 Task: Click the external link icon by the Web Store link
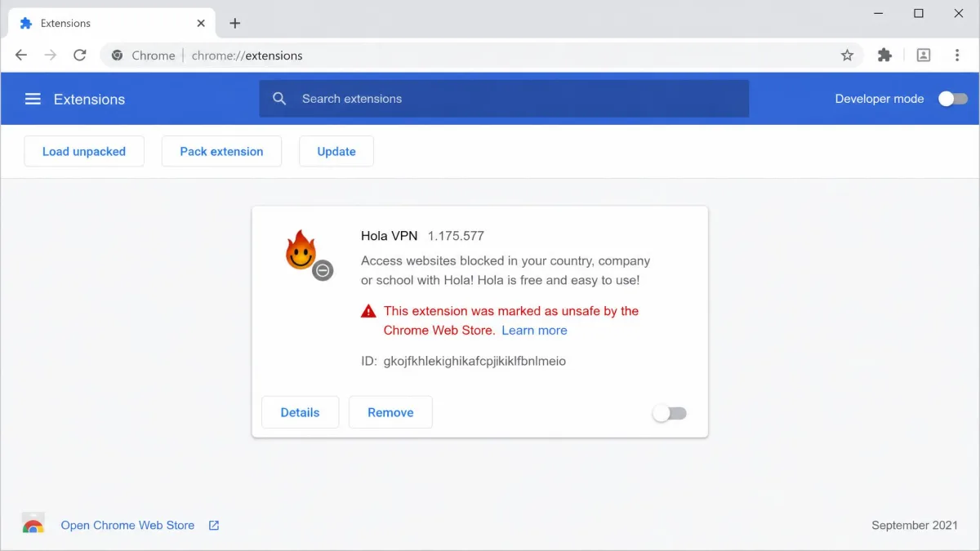[214, 526]
